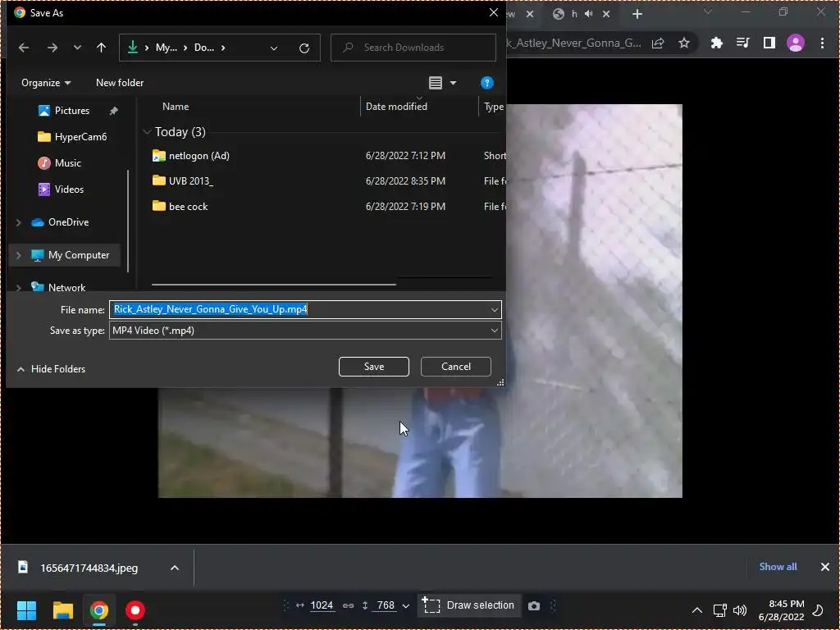The height and width of the screenshot is (630, 840).
Task: Open the Save as type dropdown
Action: tap(305, 331)
